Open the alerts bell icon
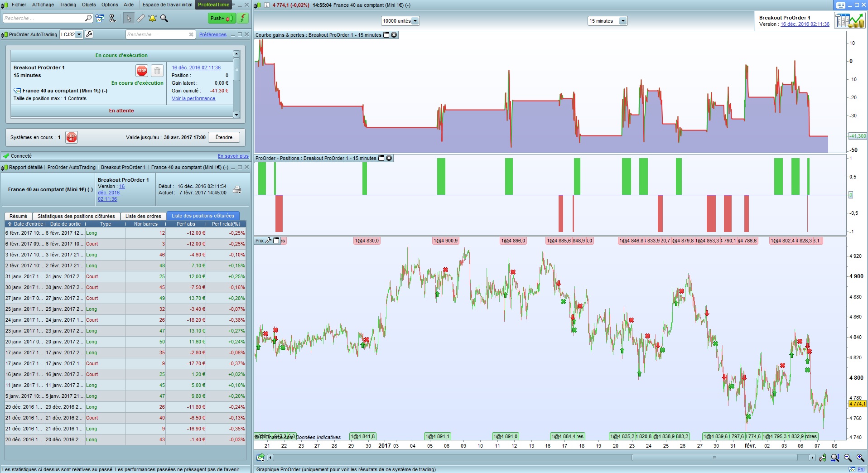The width and height of the screenshot is (868, 473). [x=152, y=19]
